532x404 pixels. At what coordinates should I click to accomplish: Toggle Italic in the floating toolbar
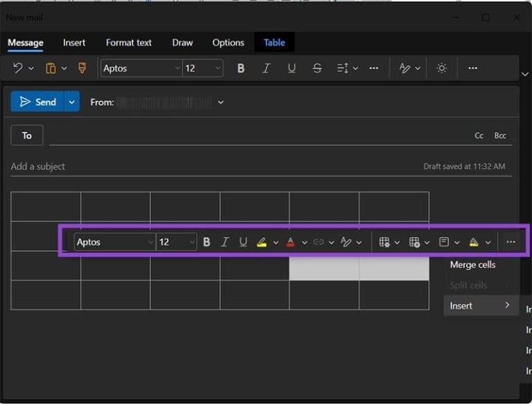coord(224,243)
